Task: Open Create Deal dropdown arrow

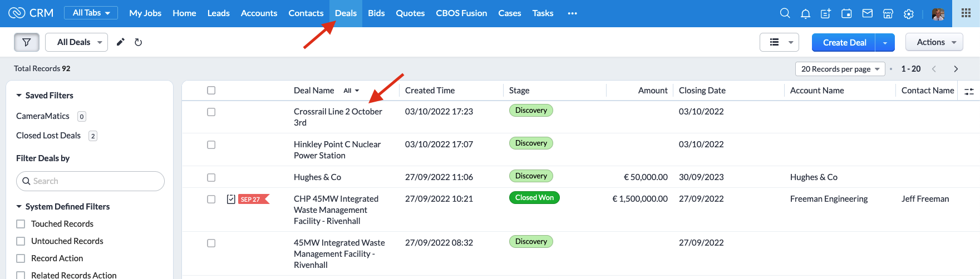Action: (x=885, y=43)
